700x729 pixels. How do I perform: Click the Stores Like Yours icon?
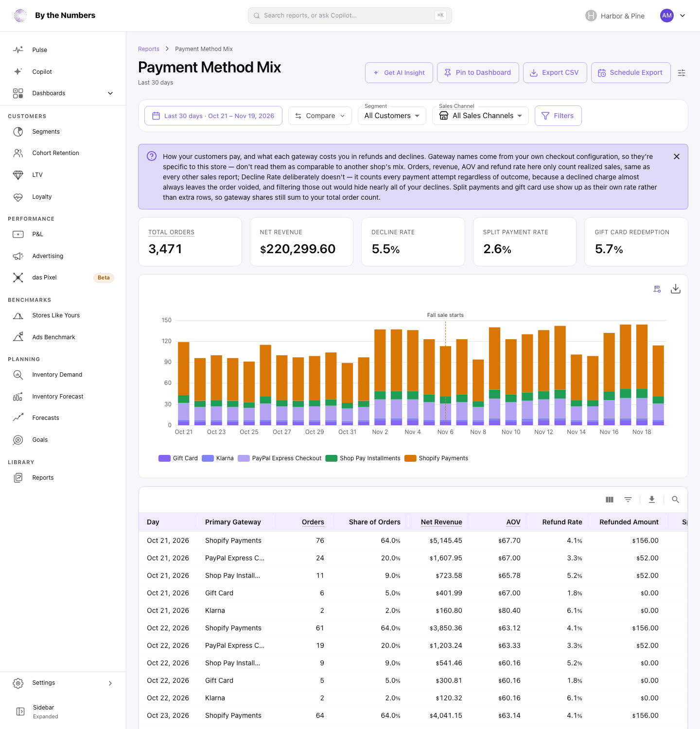point(18,315)
